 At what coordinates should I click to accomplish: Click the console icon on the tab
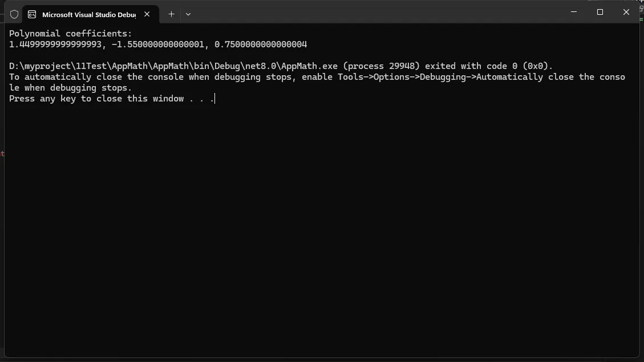pos(32,14)
